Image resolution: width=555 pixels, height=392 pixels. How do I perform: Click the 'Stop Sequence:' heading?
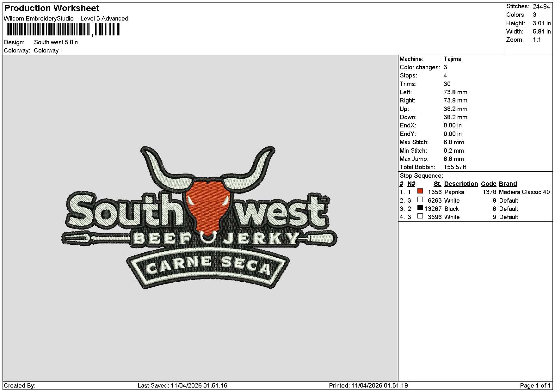click(x=422, y=176)
